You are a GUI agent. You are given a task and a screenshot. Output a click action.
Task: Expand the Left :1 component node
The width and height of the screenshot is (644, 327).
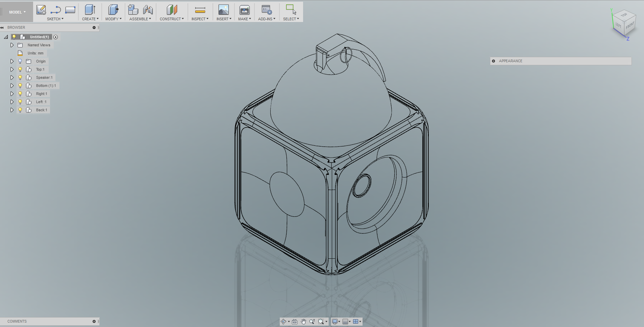[x=12, y=102]
